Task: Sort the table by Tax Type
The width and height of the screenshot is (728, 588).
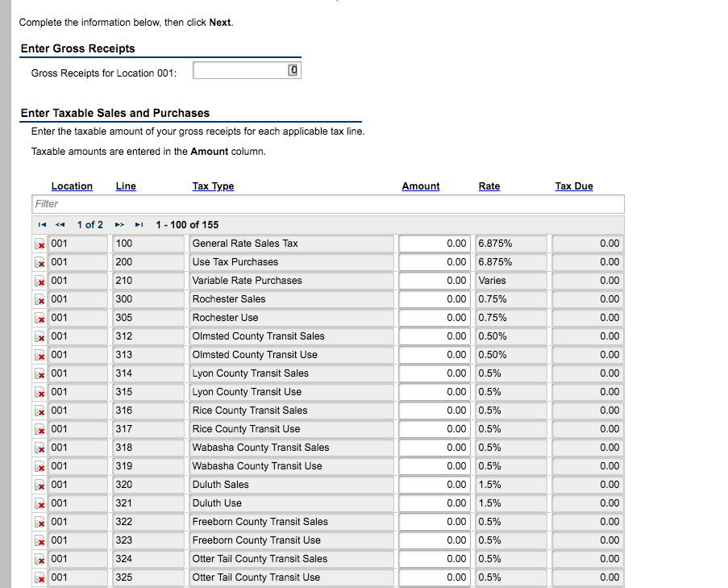Action: [212, 186]
